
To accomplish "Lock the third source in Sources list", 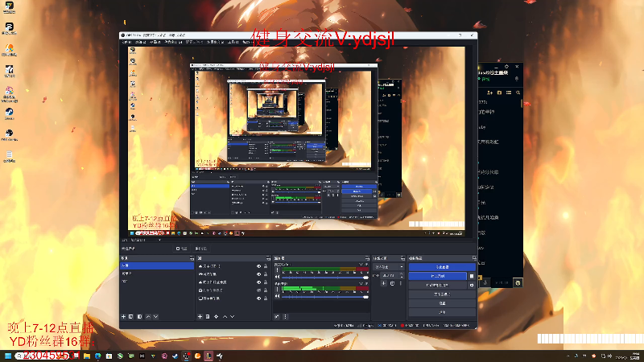I will click(x=266, y=282).
